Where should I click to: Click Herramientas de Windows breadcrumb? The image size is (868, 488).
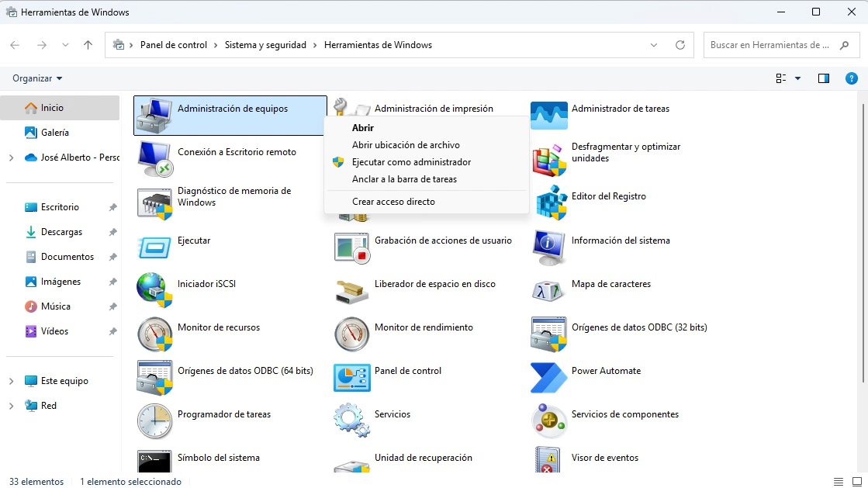coord(378,46)
